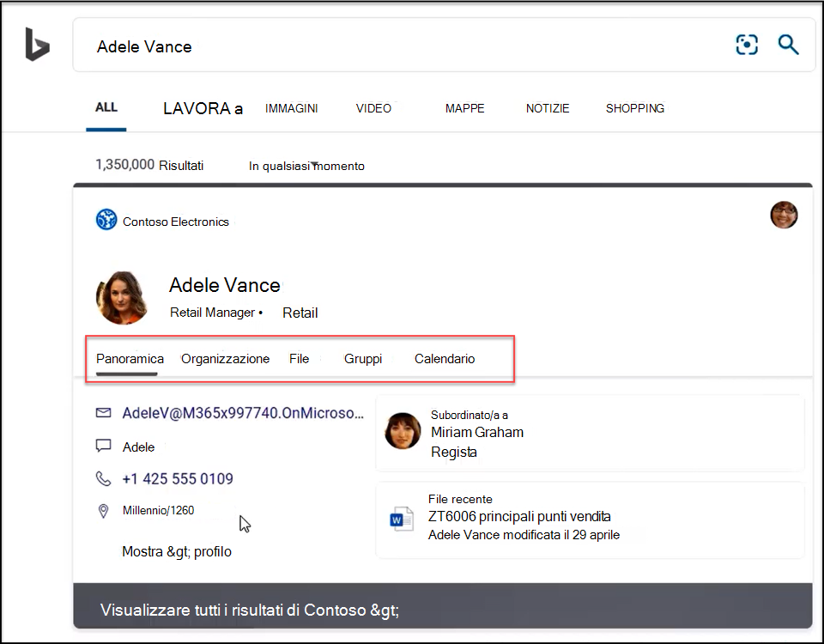
Task: Click Adele Vance profile photo
Action: 122,298
